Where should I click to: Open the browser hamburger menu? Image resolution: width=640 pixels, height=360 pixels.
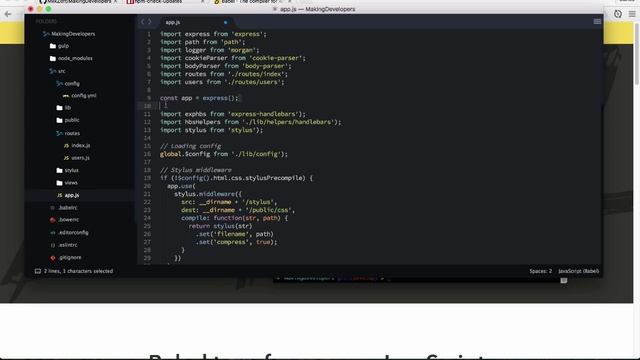(632, 14)
